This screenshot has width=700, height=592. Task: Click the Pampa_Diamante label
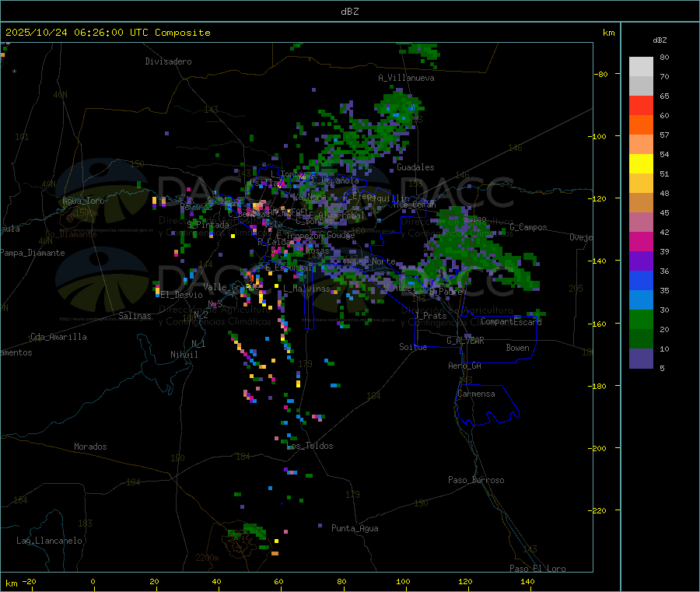(x=33, y=253)
